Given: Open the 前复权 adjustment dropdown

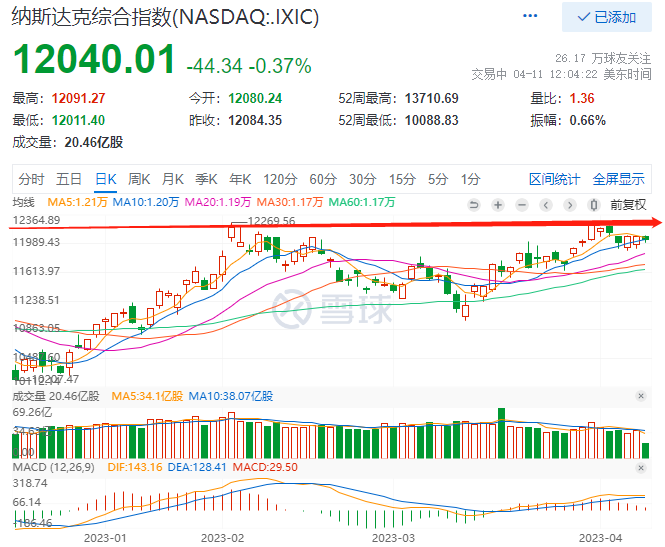Looking at the screenshot, I should click(x=628, y=205).
